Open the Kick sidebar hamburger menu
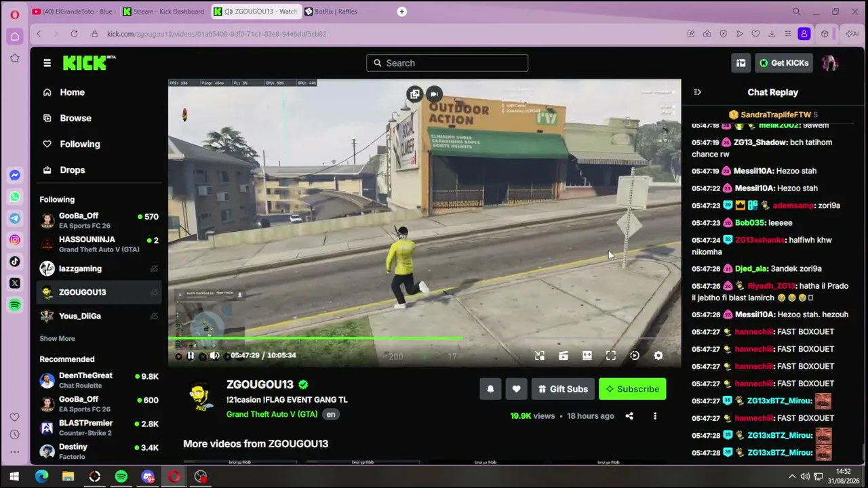This screenshot has width=868, height=488. (47, 63)
